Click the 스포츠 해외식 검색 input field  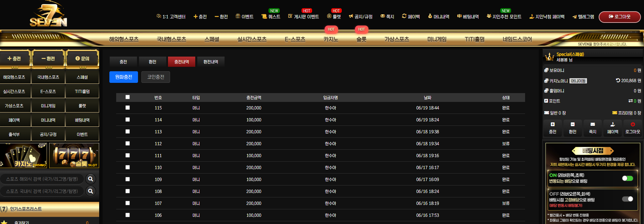pyautogui.click(x=42, y=179)
